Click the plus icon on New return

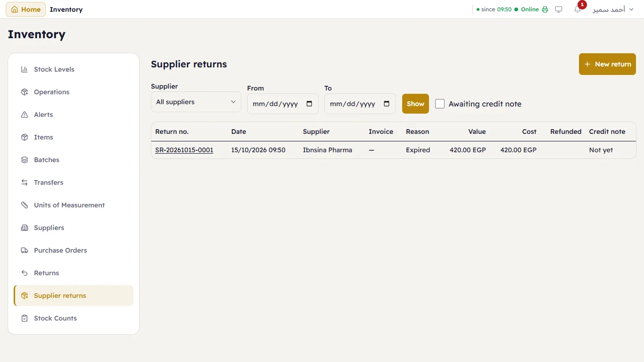pyautogui.click(x=587, y=64)
